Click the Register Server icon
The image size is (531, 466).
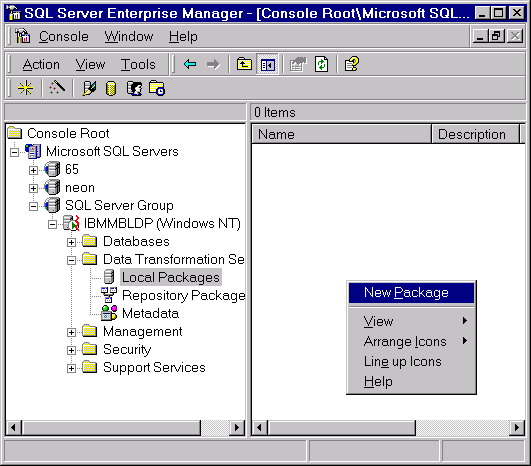tap(89, 88)
